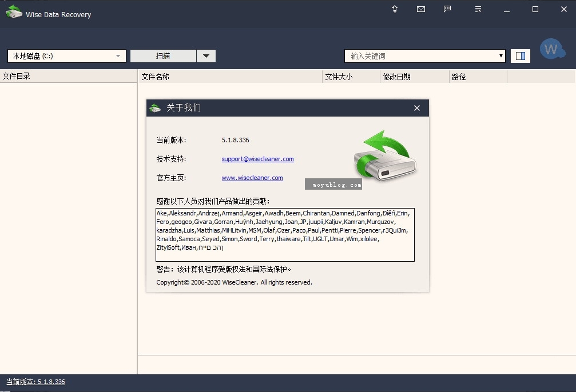576x392 pixels.
Task: Click the recovery drive image in about dialog
Action: (x=385, y=155)
